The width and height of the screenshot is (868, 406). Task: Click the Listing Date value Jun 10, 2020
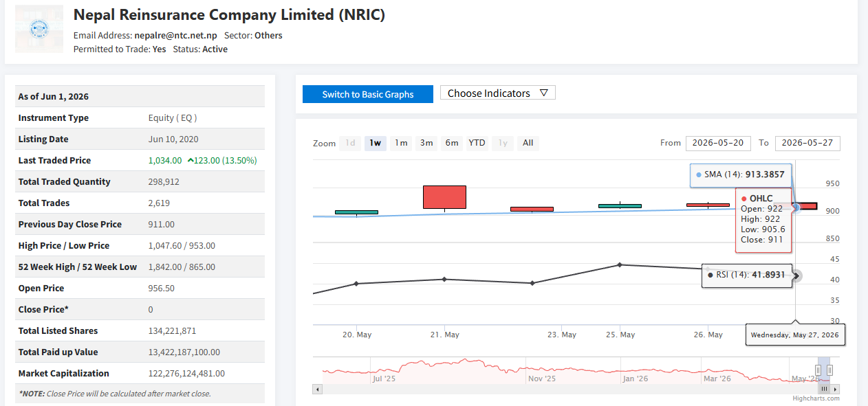[173, 139]
